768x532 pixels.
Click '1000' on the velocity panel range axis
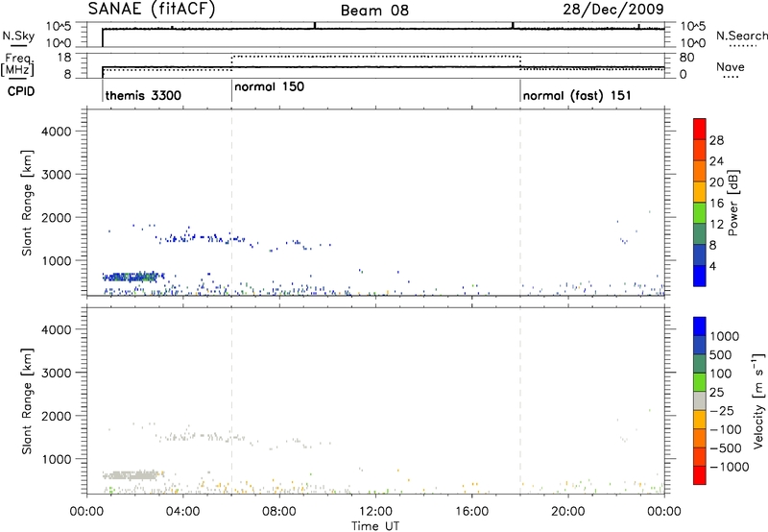[x=57, y=459]
